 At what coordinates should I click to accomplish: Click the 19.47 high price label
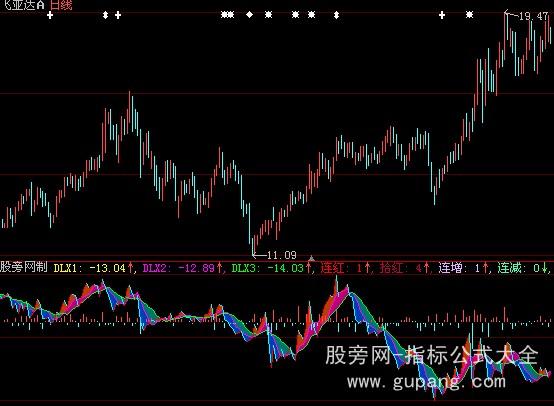click(x=533, y=16)
